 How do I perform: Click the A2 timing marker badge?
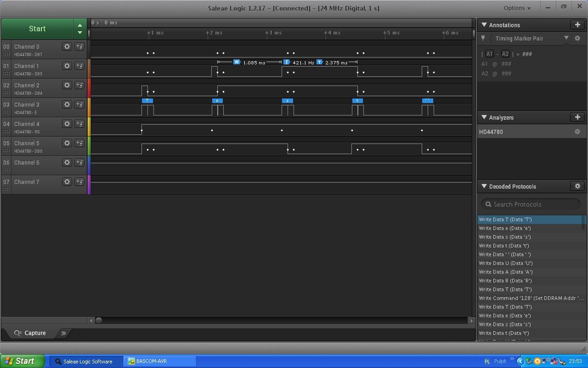(x=505, y=54)
